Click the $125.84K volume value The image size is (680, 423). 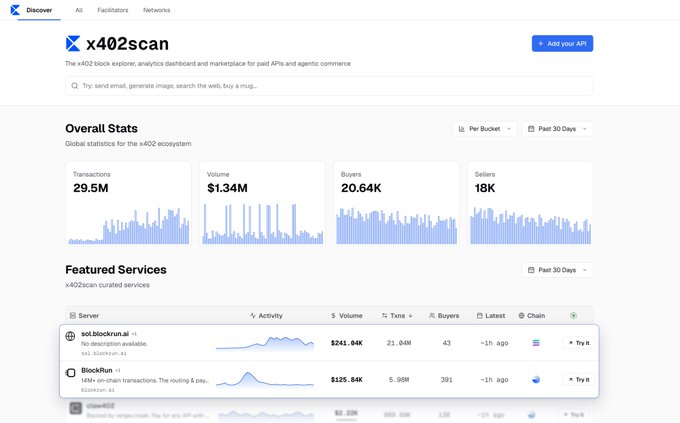click(x=347, y=380)
